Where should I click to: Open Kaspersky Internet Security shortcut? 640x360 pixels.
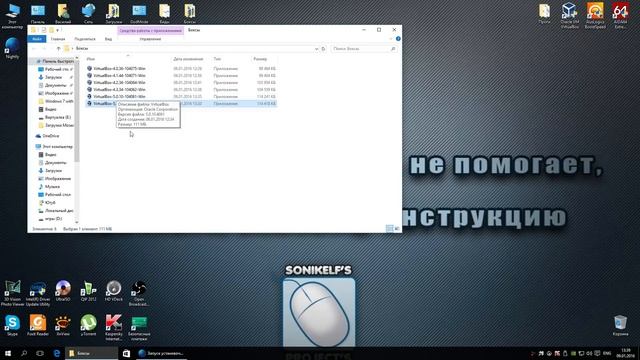click(114, 327)
